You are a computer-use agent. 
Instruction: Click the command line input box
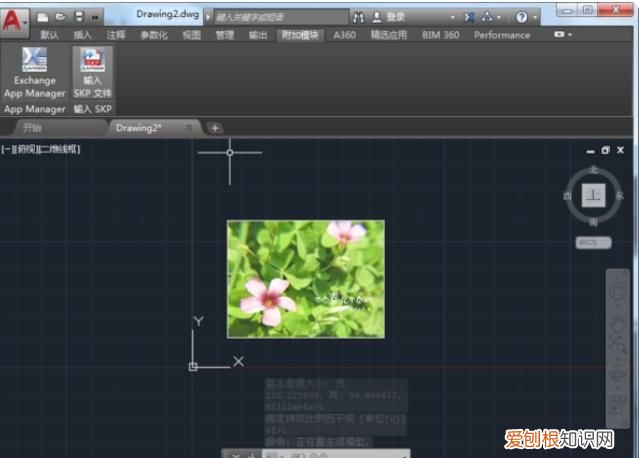[334, 454]
